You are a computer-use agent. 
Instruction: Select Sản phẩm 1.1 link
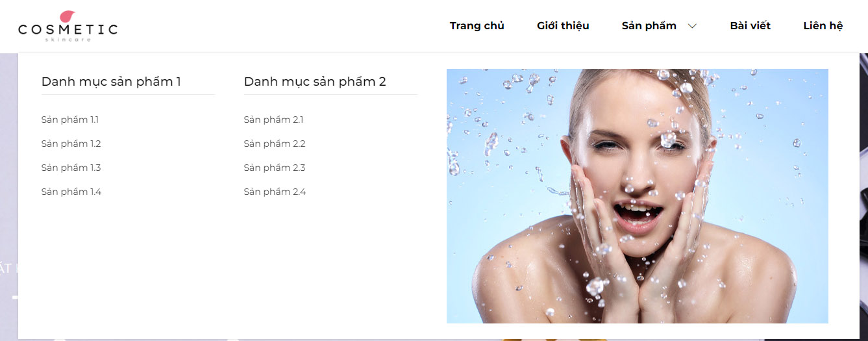pos(70,120)
